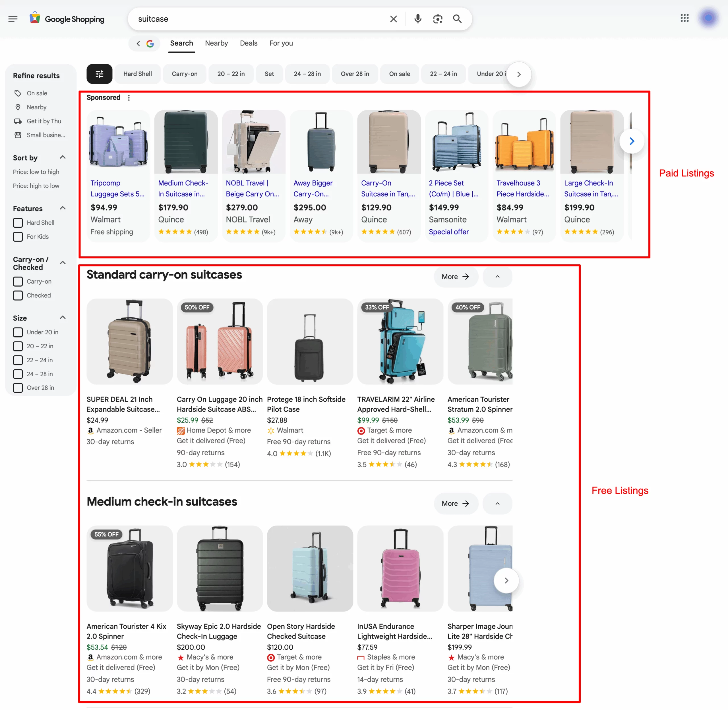The width and height of the screenshot is (728, 710).
Task: Check the Hard Shell feature checkbox
Action: 18,223
